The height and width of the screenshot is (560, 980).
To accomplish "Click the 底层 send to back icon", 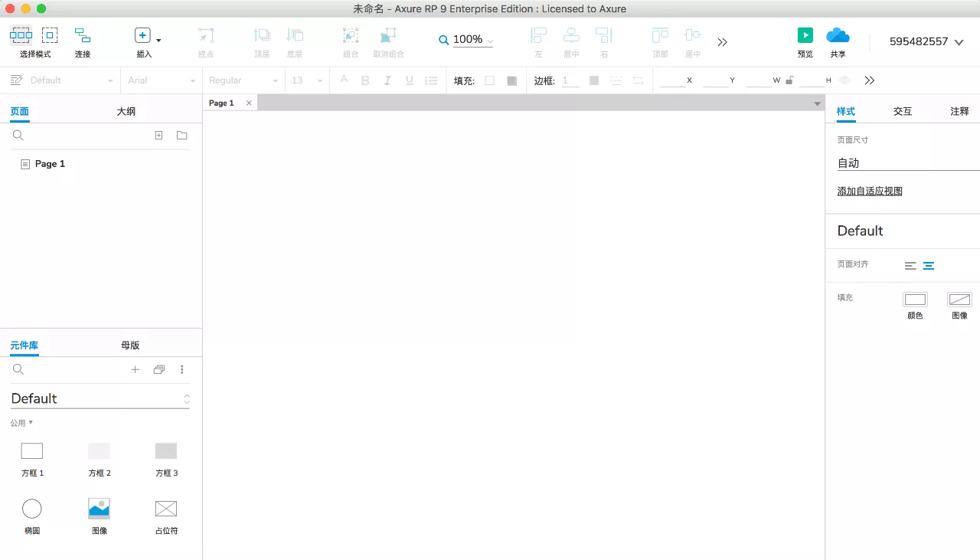I will click(295, 35).
